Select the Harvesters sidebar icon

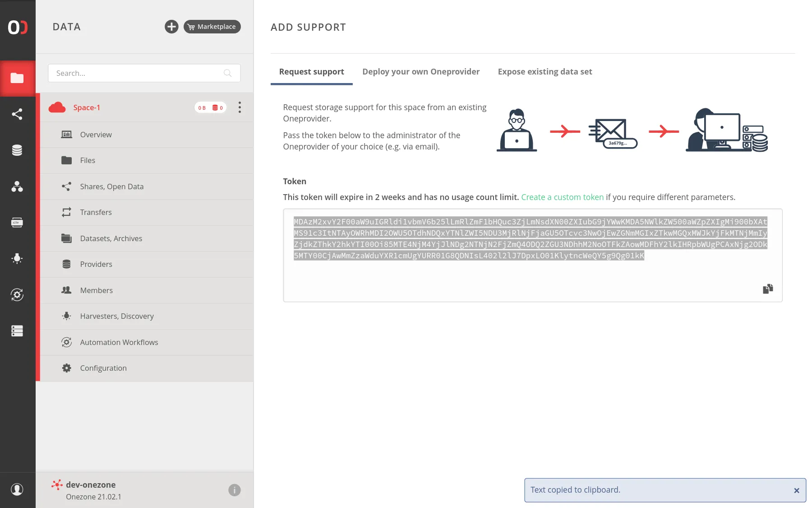(18, 258)
